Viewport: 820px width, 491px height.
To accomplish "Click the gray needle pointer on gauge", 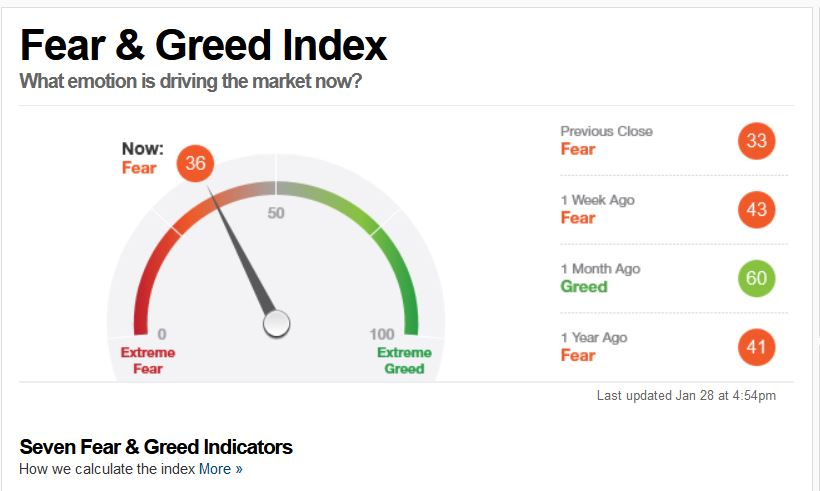I will coord(240,249).
